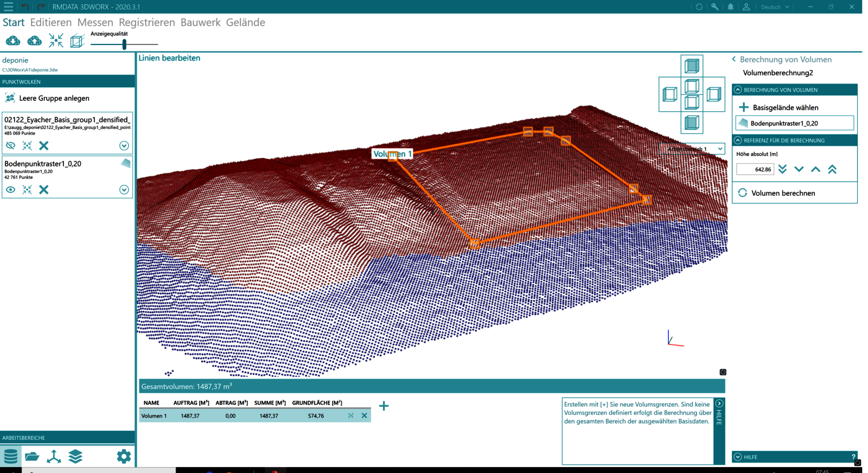Click Volumen berechnen button

coord(783,193)
